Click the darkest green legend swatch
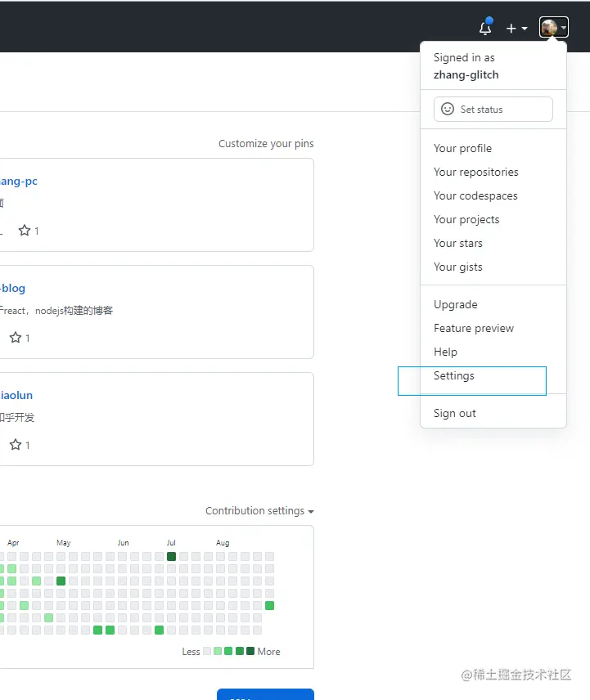This screenshot has width=590, height=700. click(x=250, y=652)
